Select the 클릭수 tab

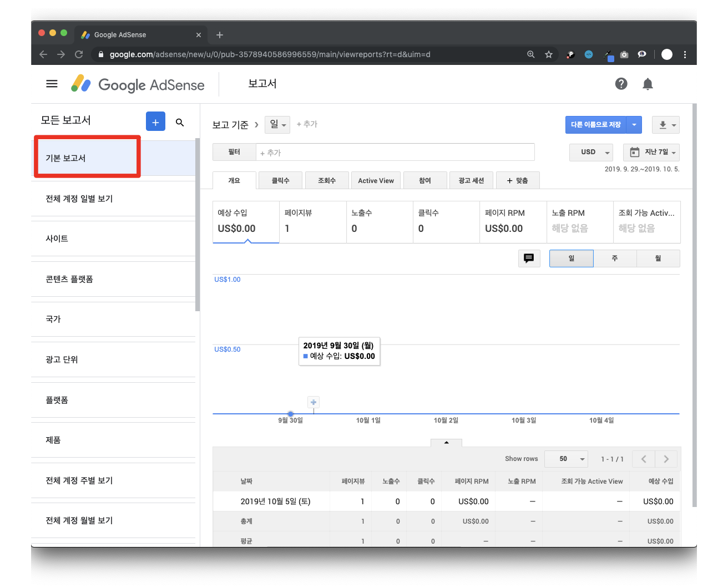coord(281,180)
